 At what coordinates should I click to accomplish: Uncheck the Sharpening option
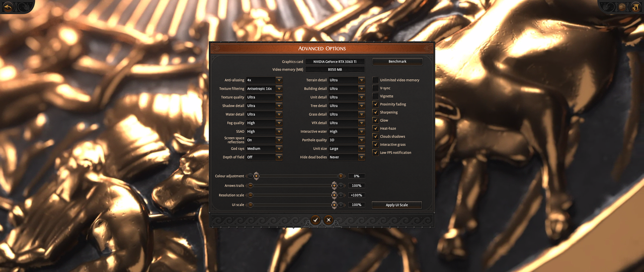coord(375,112)
